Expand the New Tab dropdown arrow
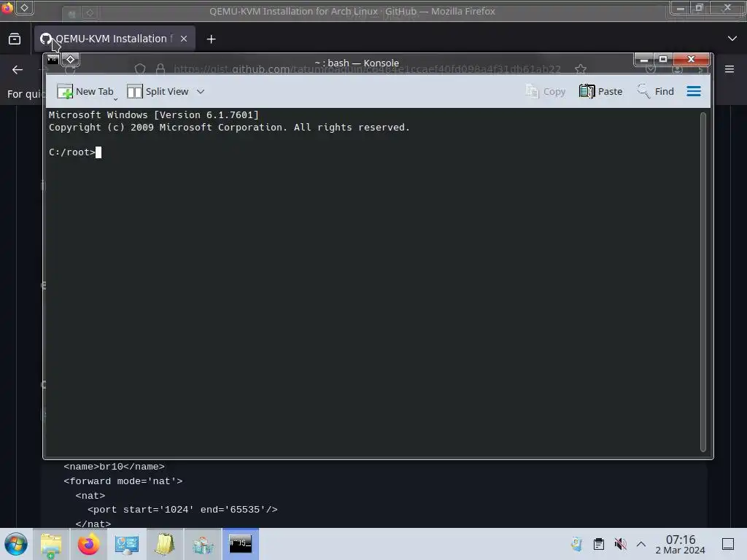 (x=116, y=99)
